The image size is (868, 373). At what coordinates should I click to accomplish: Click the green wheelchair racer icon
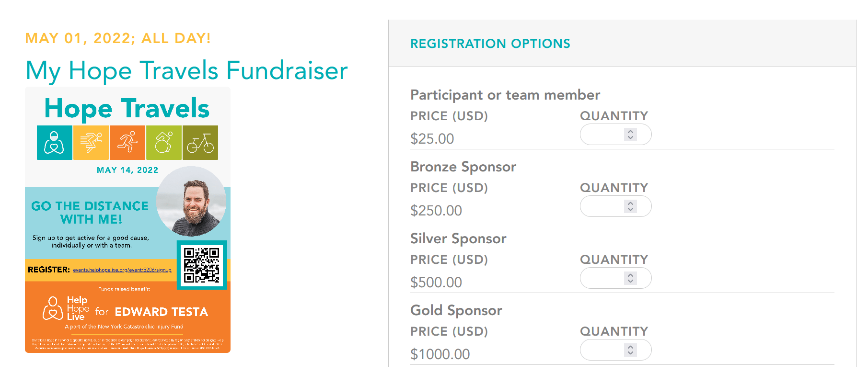click(164, 143)
